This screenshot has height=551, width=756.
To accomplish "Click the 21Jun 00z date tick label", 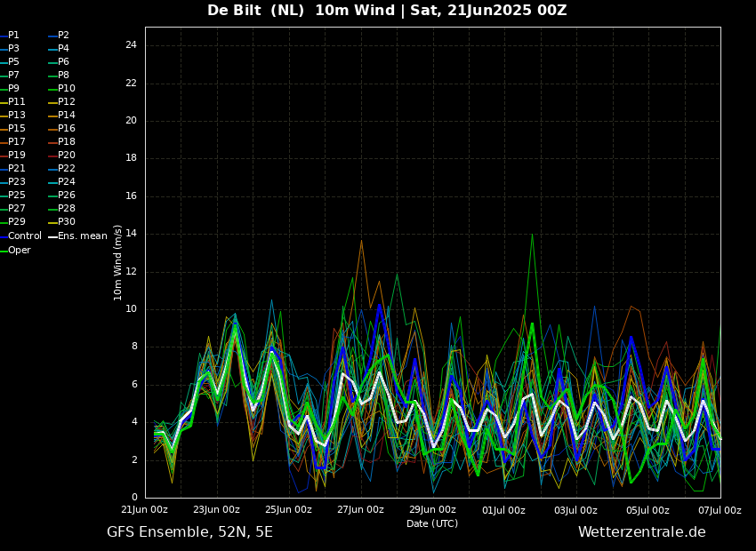I will (144, 510).
